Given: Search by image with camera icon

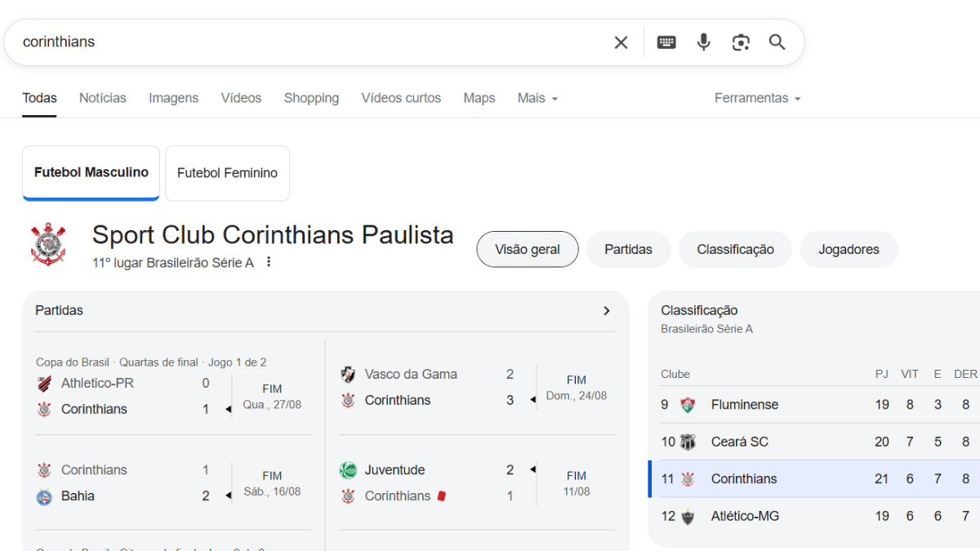Looking at the screenshot, I should [741, 42].
